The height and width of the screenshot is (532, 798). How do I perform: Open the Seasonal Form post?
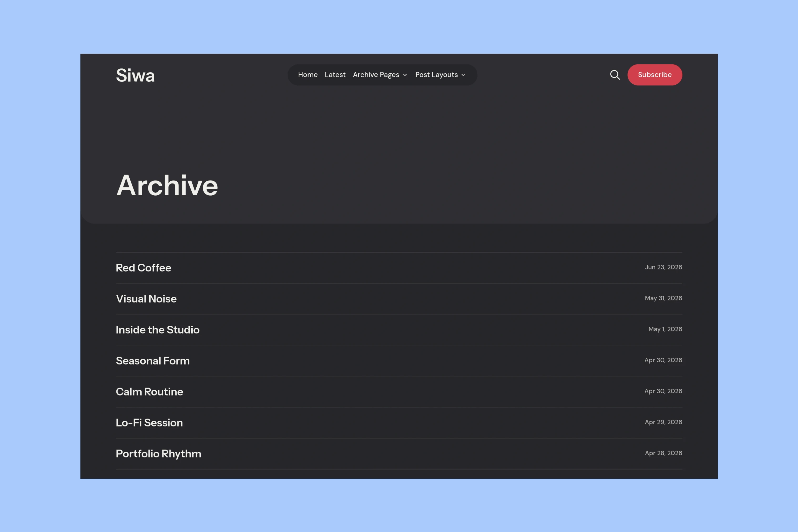click(x=153, y=361)
